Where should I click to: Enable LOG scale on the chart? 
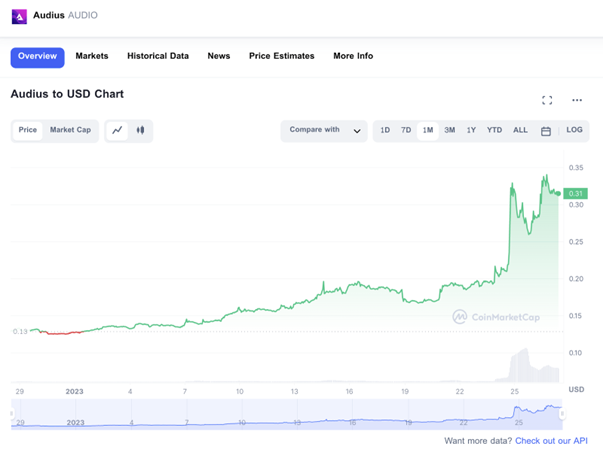click(574, 131)
